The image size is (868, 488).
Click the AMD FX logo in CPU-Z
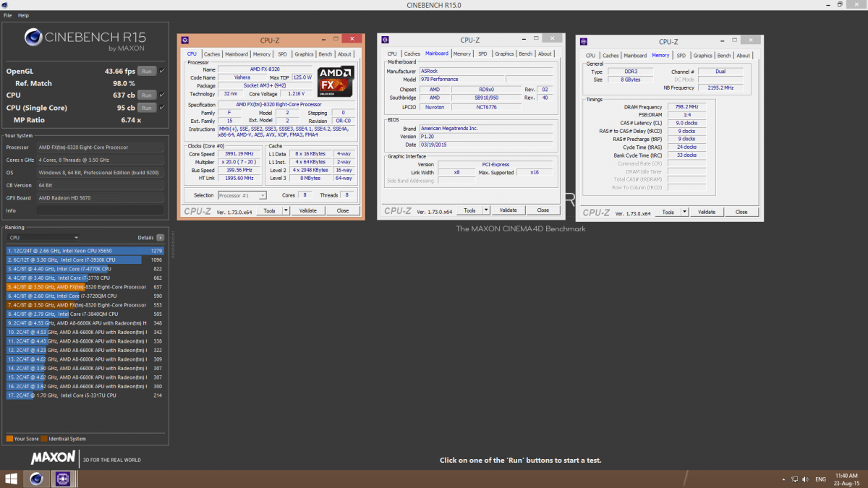coord(336,82)
